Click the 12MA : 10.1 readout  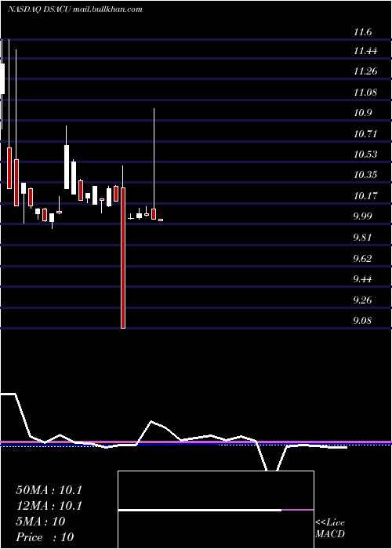pyautogui.click(x=49, y=506)
